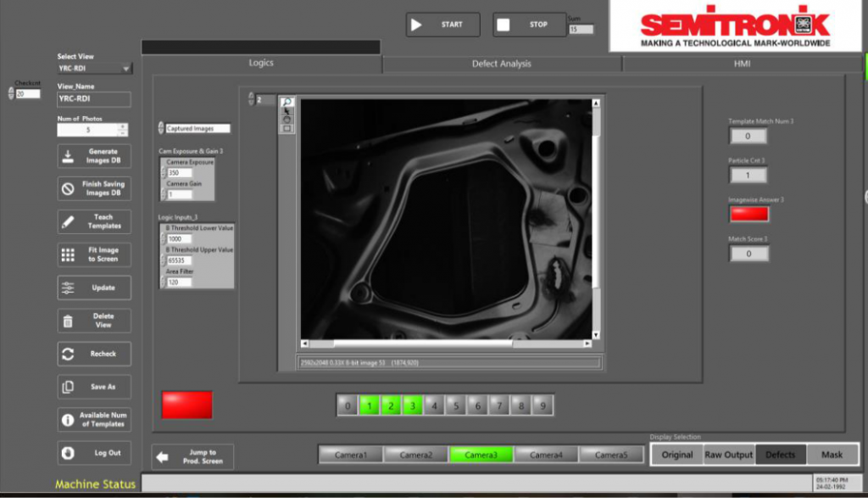The width and height of the screenshot is (868, 498).
Task: Select the pan hand tool in image palette
Action: click(287, 120)
